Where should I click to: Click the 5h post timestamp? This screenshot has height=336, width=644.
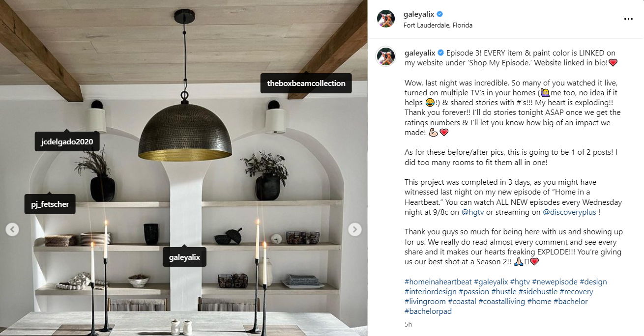pyautogui.click(x=409, y=324)
